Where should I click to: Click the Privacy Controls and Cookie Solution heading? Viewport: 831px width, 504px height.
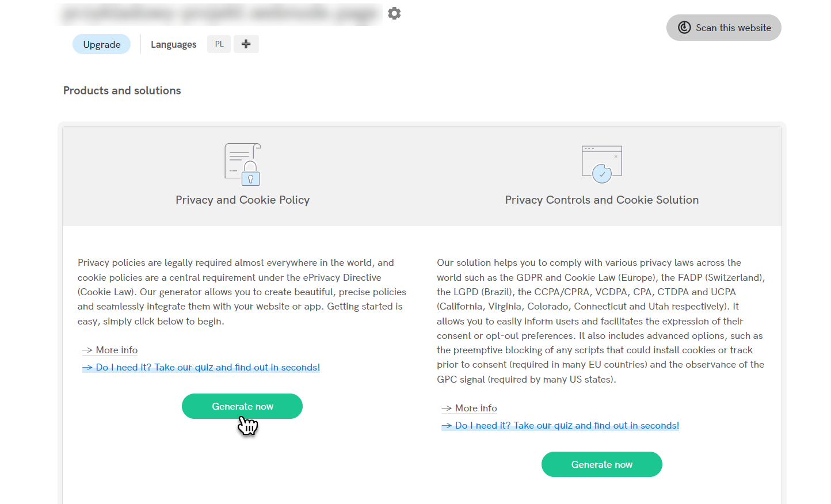602,200
